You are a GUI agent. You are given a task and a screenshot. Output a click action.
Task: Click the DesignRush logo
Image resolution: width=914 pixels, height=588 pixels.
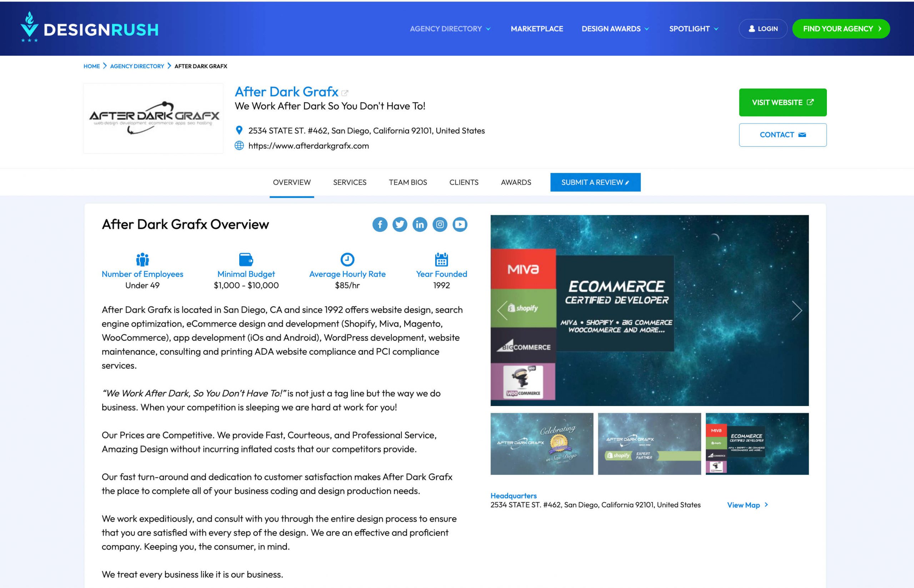89,27
